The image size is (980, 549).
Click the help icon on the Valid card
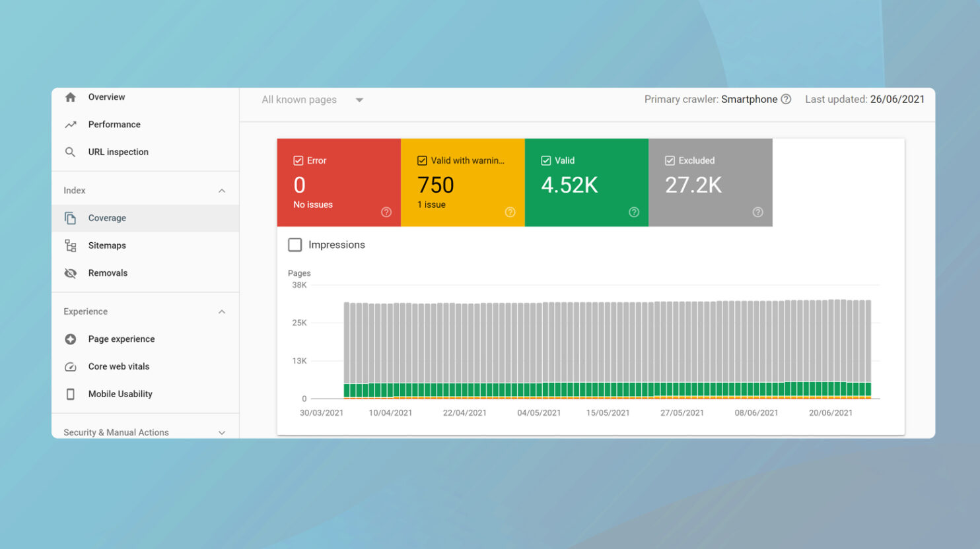(634, 212)
